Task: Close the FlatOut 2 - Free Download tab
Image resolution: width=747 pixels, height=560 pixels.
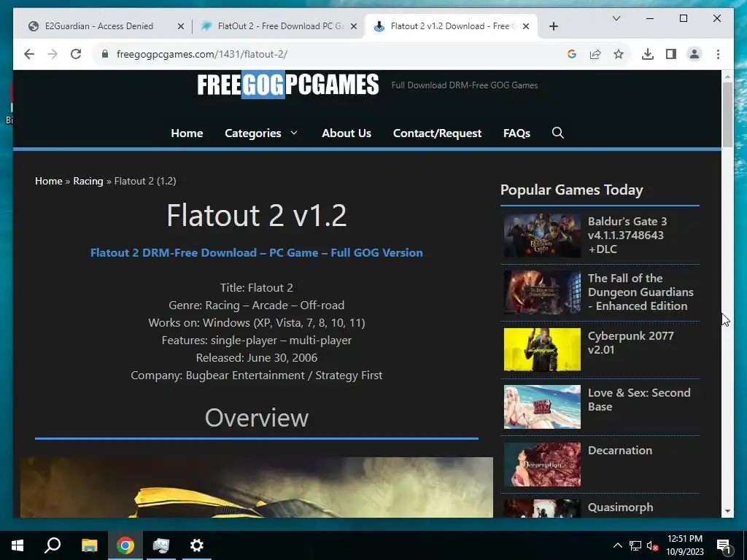Action: pos(354,26)
